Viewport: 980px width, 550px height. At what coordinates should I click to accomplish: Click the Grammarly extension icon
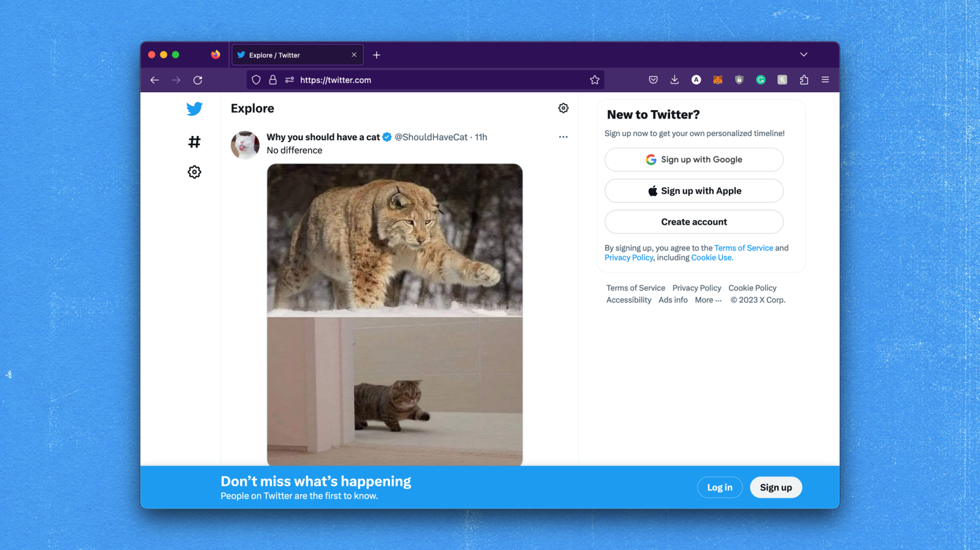[x=760, y=80]
